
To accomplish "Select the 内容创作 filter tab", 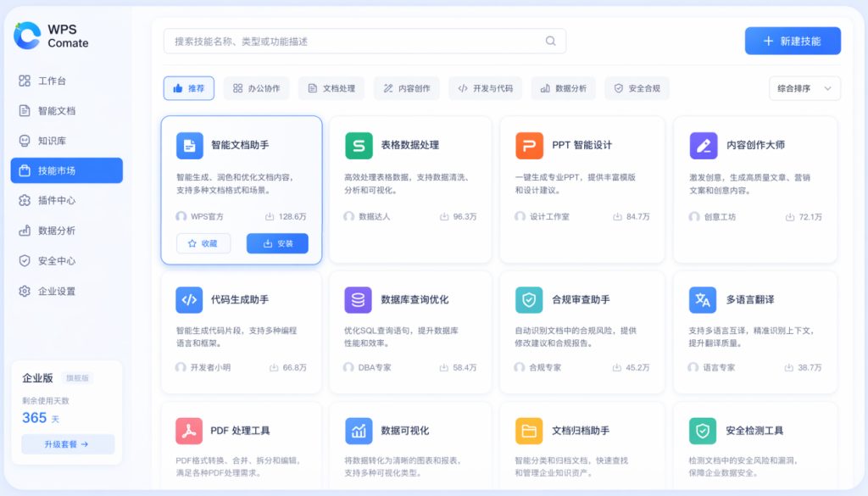I will pyautogui.click(x=406, y=88).
